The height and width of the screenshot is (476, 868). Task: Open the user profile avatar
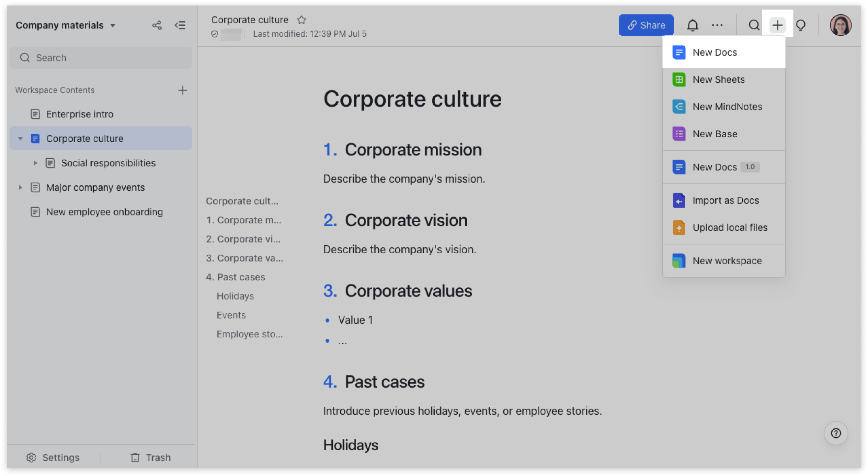pyautogui.click(x=840, y=25)
